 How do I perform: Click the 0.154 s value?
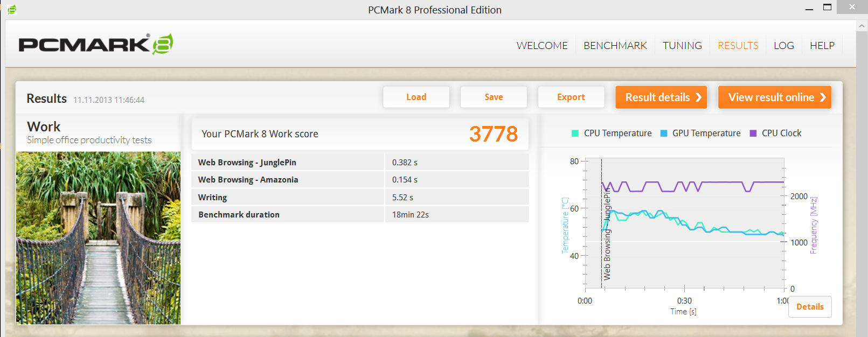pyautogui.click(x=405, y=179)
